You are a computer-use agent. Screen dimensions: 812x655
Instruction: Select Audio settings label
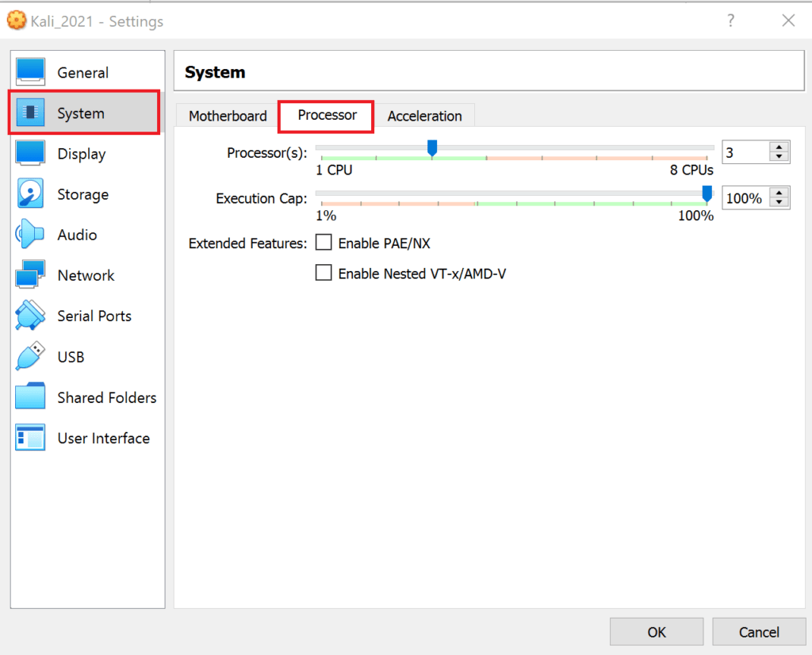click(x=77, y=235)
